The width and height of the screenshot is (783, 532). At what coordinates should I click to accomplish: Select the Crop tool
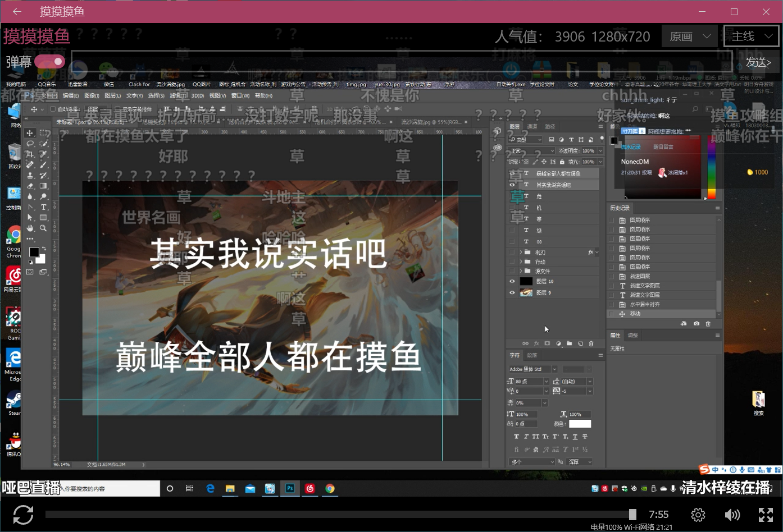[x=30, y=154]
